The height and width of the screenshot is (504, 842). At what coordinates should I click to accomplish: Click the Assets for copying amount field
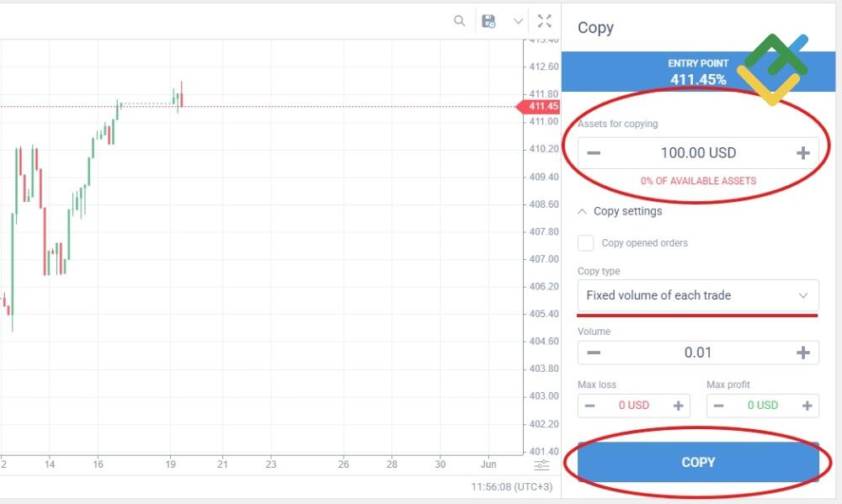pos(697,152)
